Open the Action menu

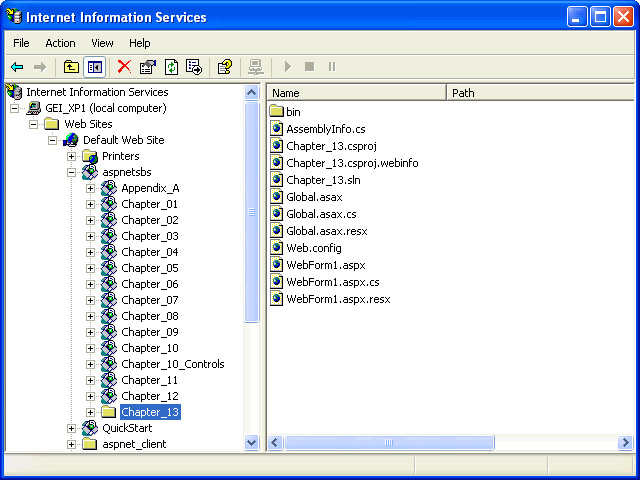pyautogui.click(x=60, y=43)
